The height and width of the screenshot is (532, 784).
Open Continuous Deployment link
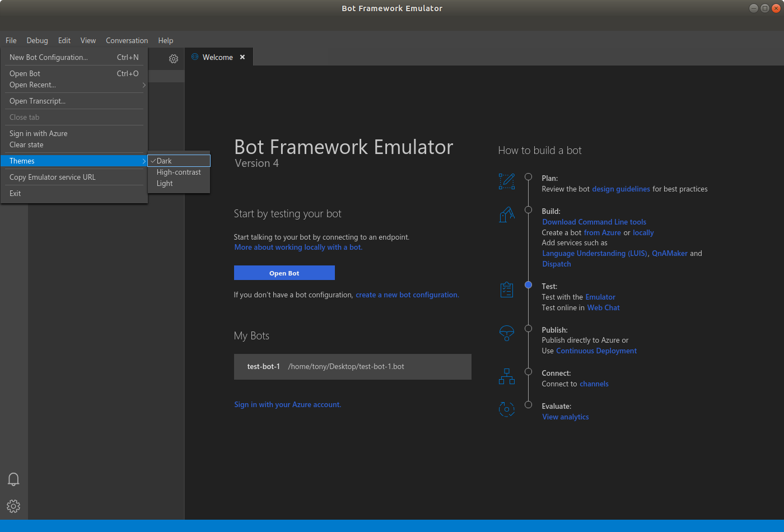point(596,351)
